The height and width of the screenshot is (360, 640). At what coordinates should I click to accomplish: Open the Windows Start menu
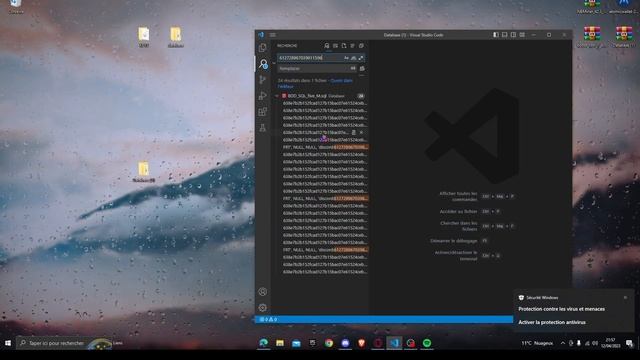tap(8, 343)
